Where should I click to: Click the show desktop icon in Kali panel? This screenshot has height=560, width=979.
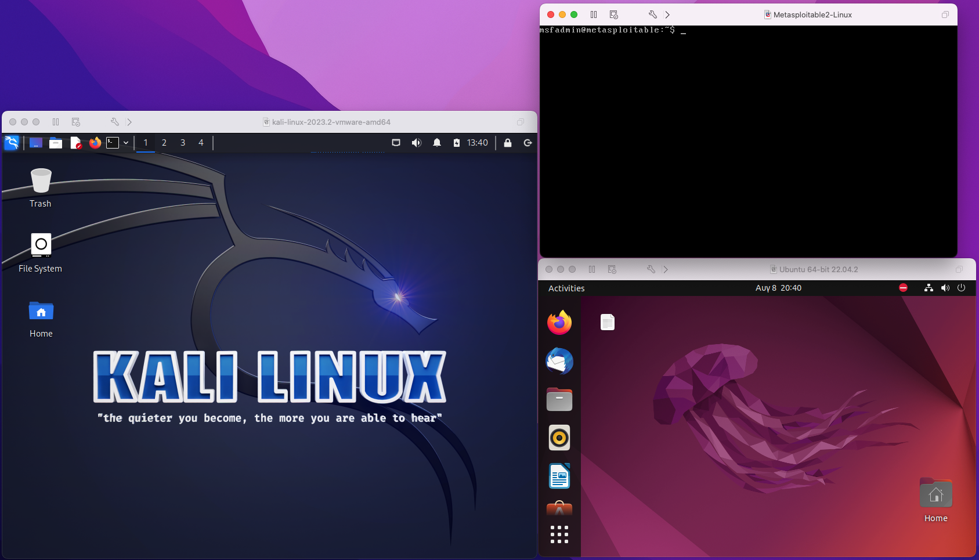36,143
